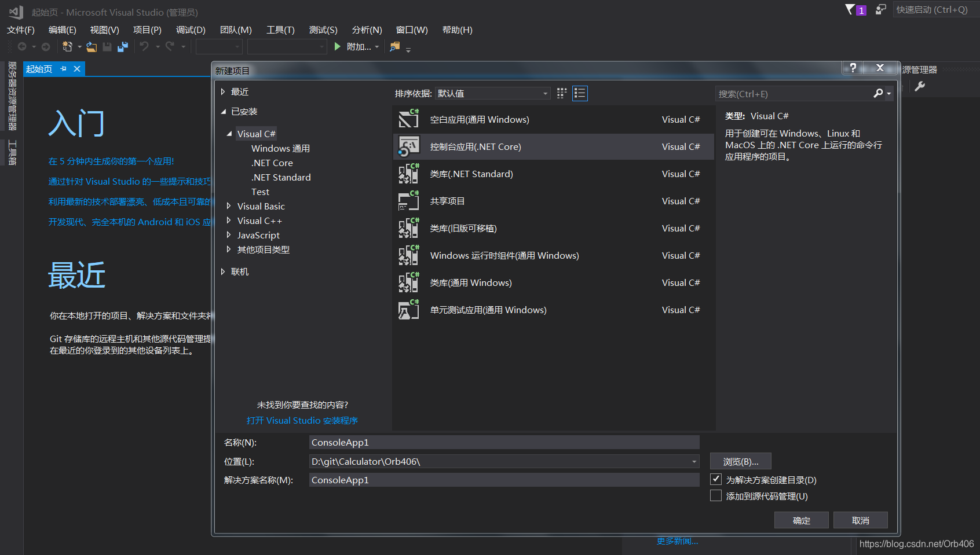Close the 起始页 tab
Screen dimensions: 980x555
76,69
